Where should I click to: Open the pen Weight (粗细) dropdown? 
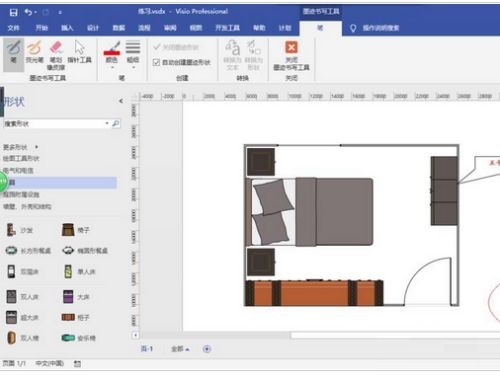pos(133,55)
